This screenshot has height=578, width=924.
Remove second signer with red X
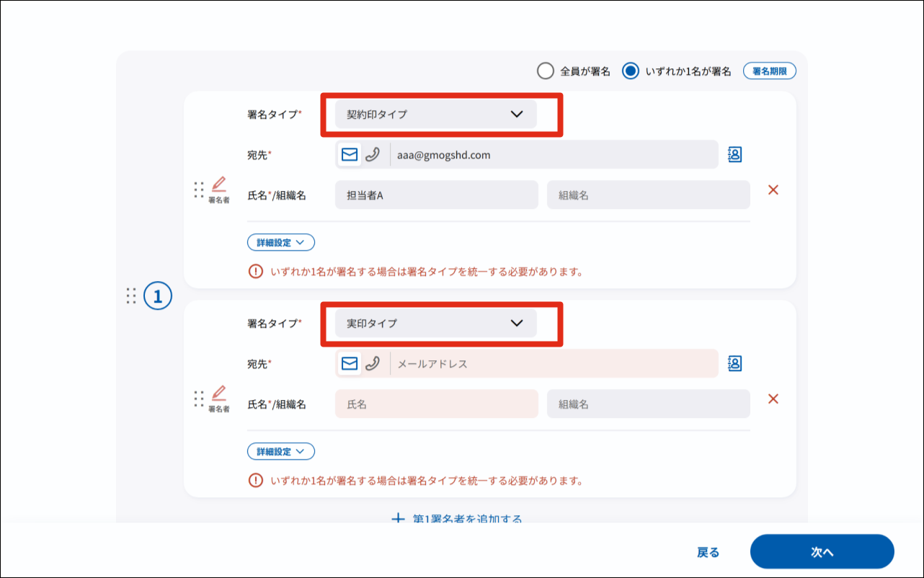click(773, 399)
